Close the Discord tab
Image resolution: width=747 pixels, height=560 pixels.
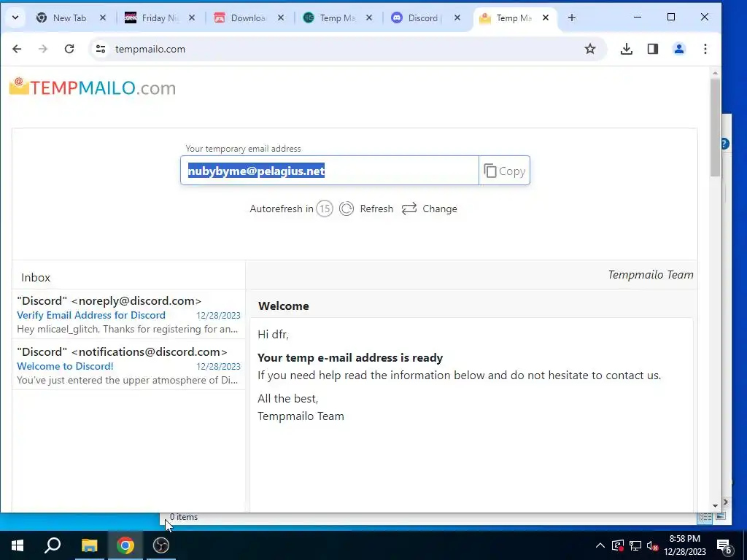[457, 17]
